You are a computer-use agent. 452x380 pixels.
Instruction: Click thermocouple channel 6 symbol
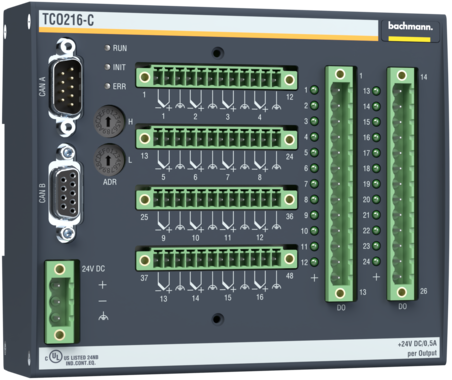click(x=196, y=161)
